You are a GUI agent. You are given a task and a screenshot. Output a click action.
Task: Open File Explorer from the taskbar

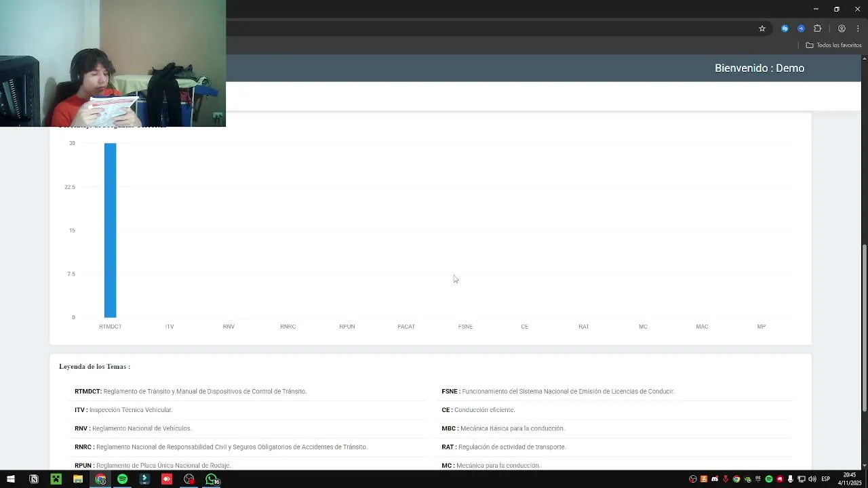[x=78, y=479]
